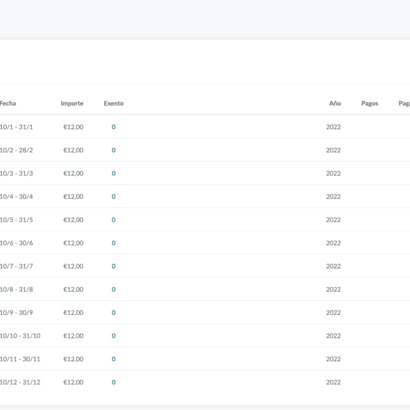Open the Exento 0 link for 10/12 - 31/12
Viewport: 410px width, 410px height.
tap(114, 382)
